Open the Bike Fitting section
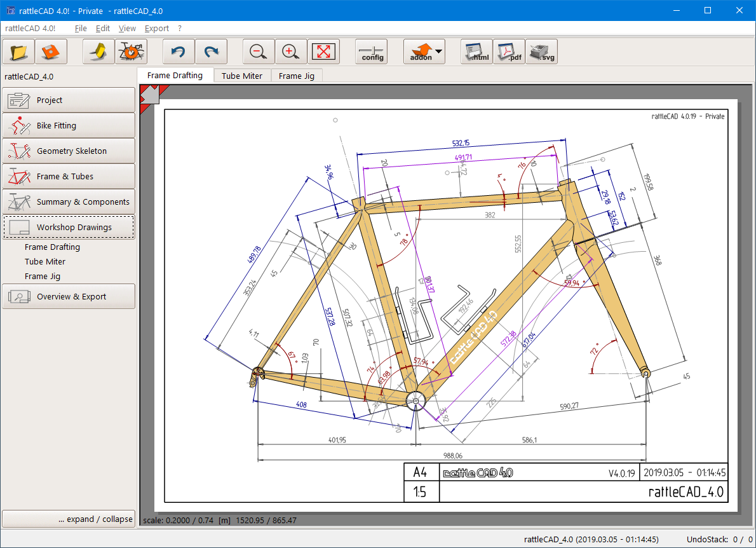This screenshot has height=548, width=756. (69, 125)
